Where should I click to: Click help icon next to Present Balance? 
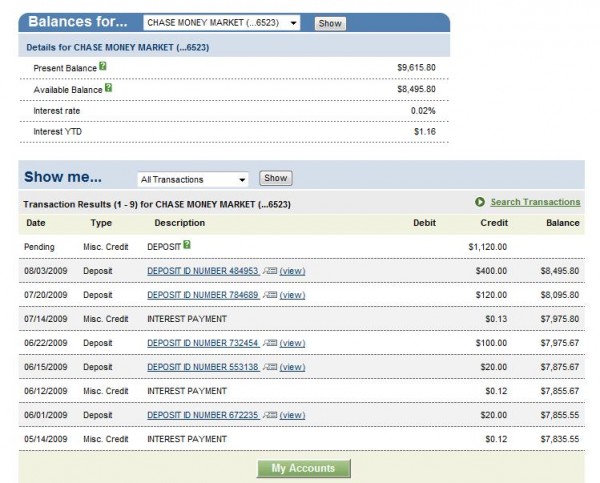[102, 65]
